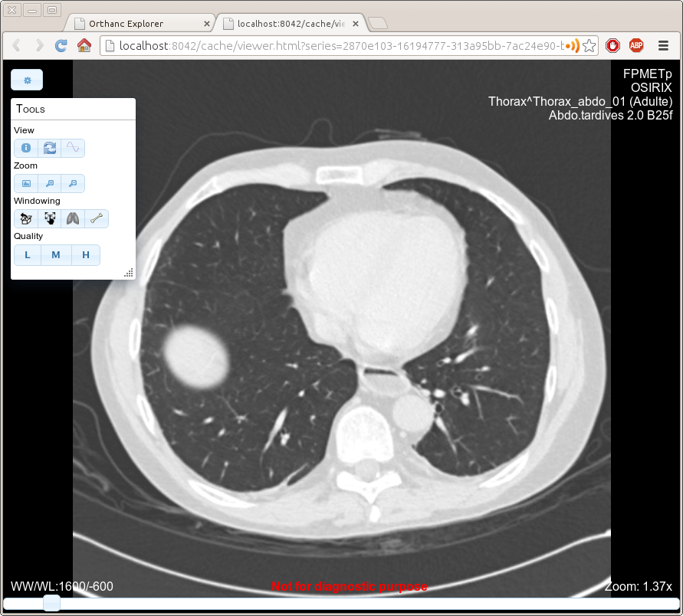Click the stretch windowing hand icon

coord(50,218)
